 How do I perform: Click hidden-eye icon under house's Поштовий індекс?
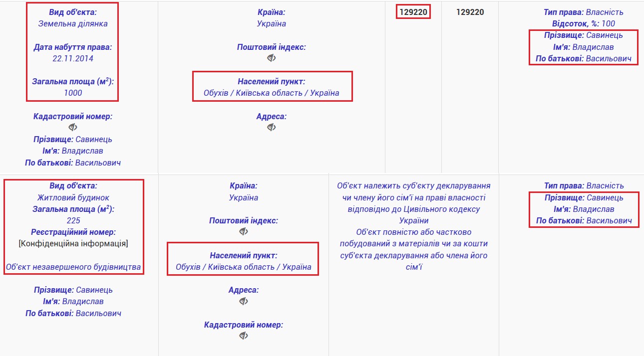[x=244, y=231]
